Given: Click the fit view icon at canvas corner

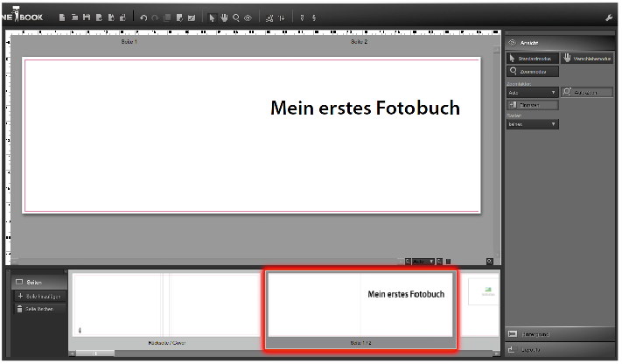Looking at the screenshot, I should [490, 262].
